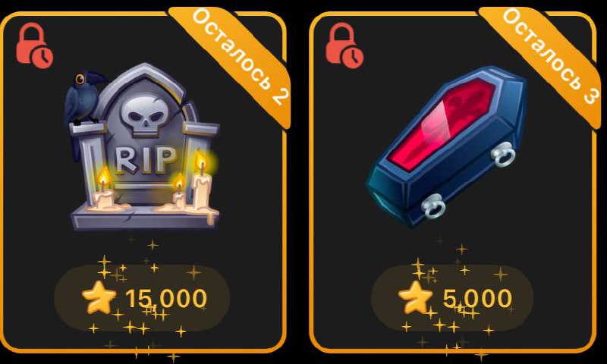Click the clock badge on the coffin card lock
The width and height of the screenshot is (607, 364).
tap(353, 58)
